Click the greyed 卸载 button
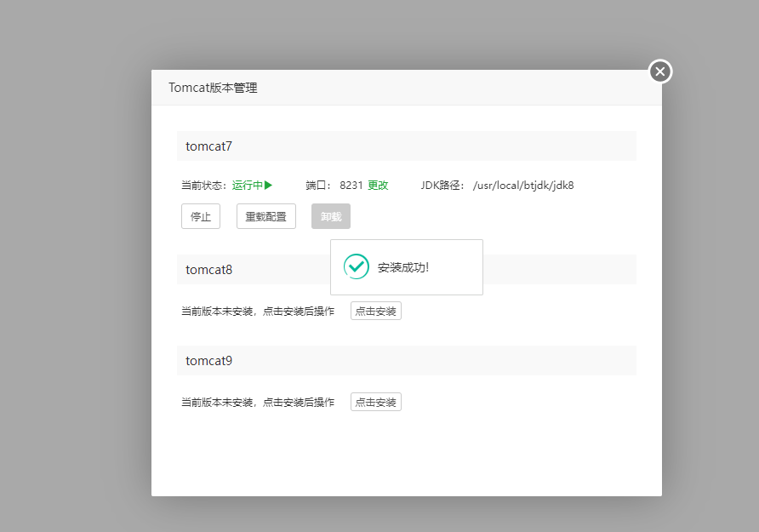 pos(331,216)
